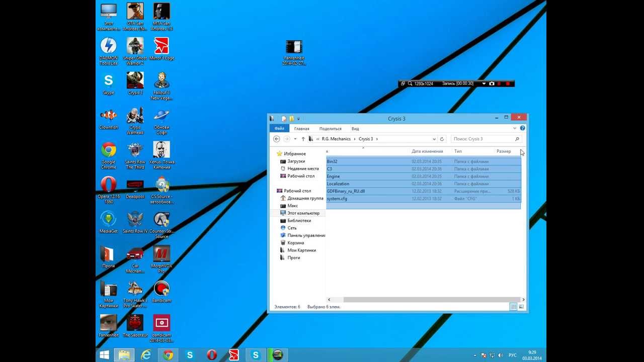
Task: Click the horizontal scrollbar in file list
Action: pos(432,300)
